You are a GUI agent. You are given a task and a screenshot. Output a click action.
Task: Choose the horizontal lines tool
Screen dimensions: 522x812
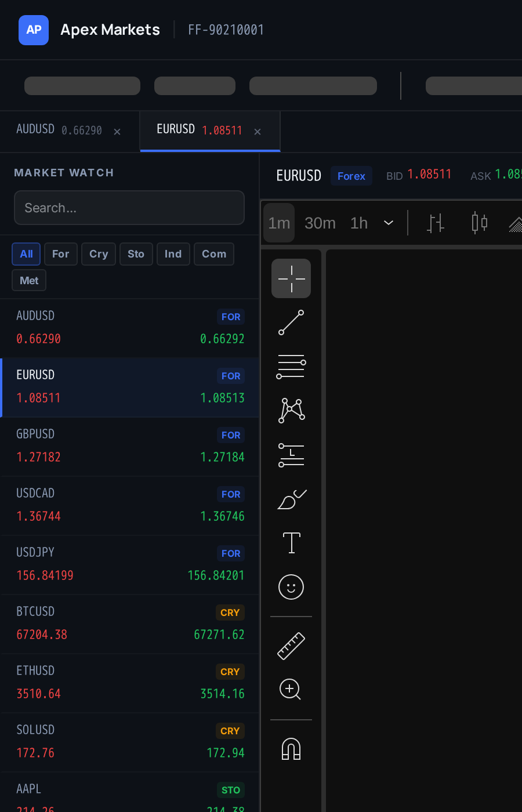coord(291,367)
